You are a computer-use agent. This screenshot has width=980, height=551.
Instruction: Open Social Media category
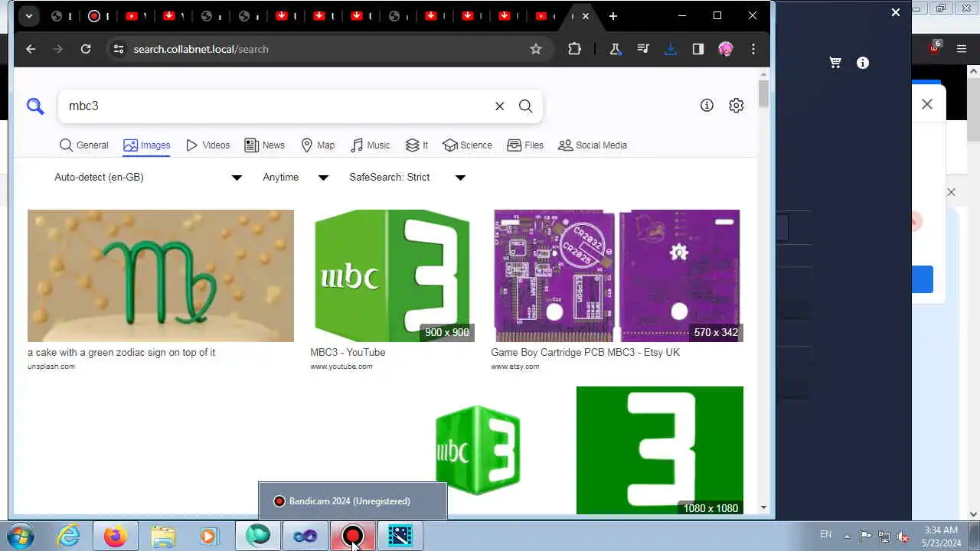593,145
